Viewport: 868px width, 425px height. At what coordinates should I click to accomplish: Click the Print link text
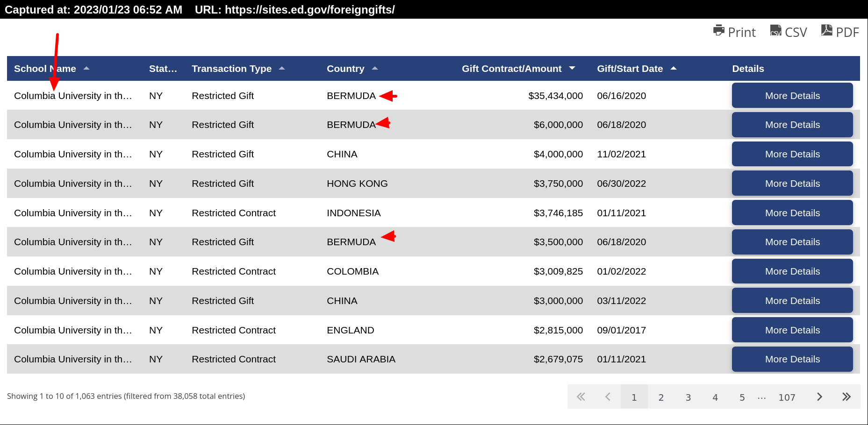[x=742, y=32]
